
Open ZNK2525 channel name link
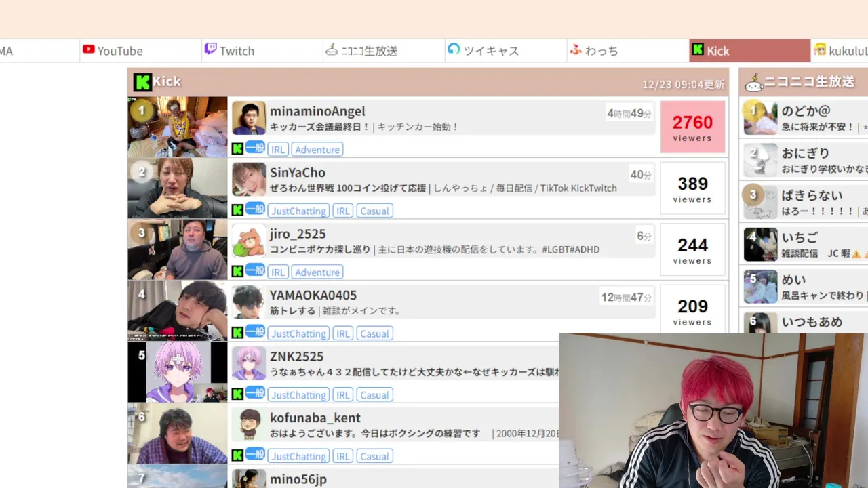(x=296, y=357)
